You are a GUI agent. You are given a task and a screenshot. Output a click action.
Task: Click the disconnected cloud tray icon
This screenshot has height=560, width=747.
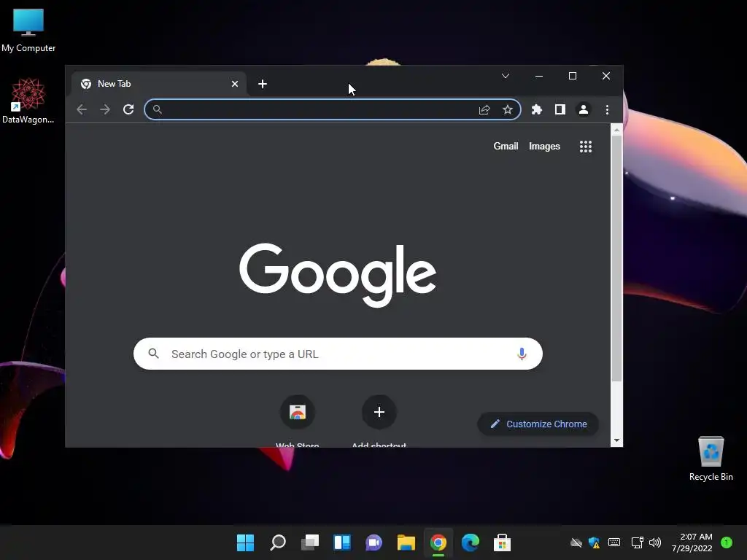[576, 542]
